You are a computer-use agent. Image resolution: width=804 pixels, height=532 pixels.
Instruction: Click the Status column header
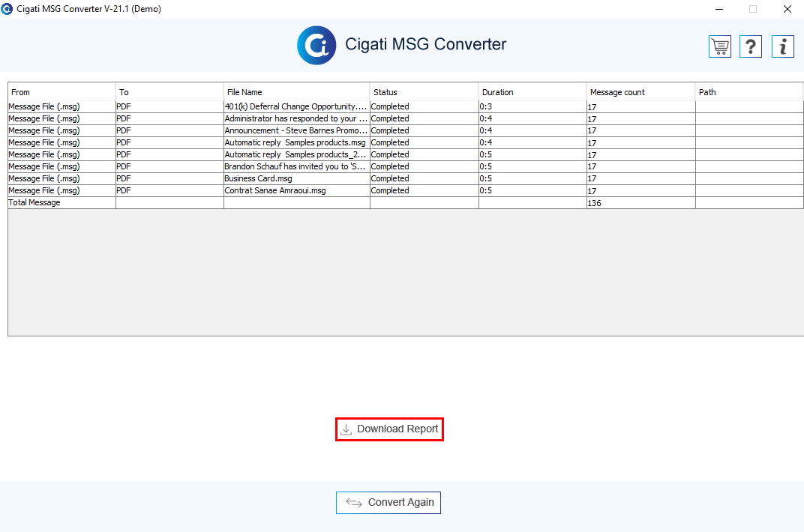(424, 92)
